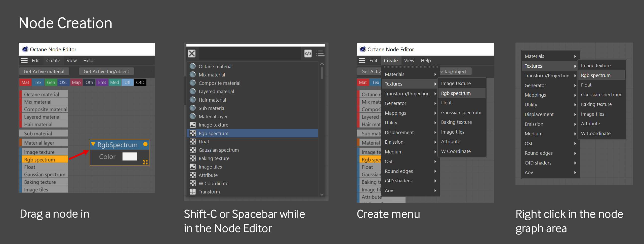Open the white Color swatch on RgbSpectrum node
Image resolution: width=644 pixels, height=244 pixels.
click(x=130, y=156)
